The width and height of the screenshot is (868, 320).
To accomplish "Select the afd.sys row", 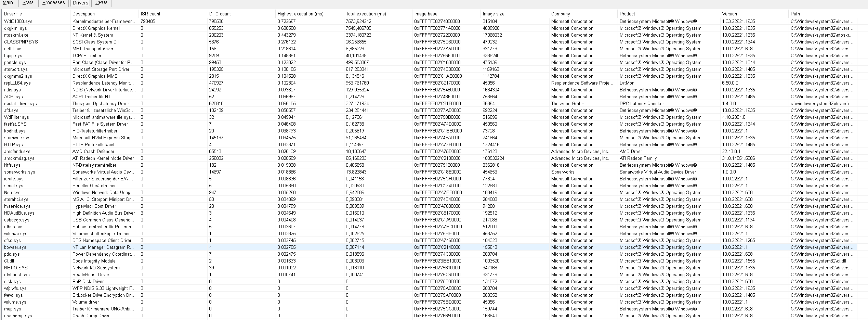I will 429,110.
